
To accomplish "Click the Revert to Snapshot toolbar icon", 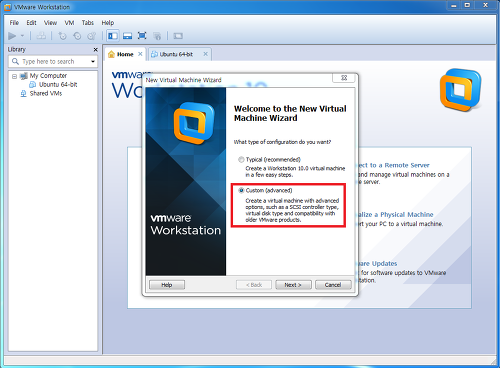I will (77, 36).
